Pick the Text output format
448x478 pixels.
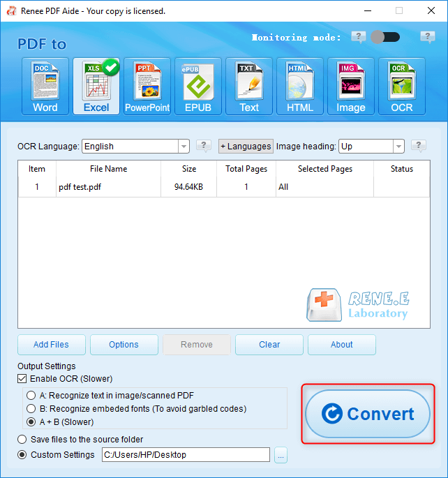click(249, 87)
